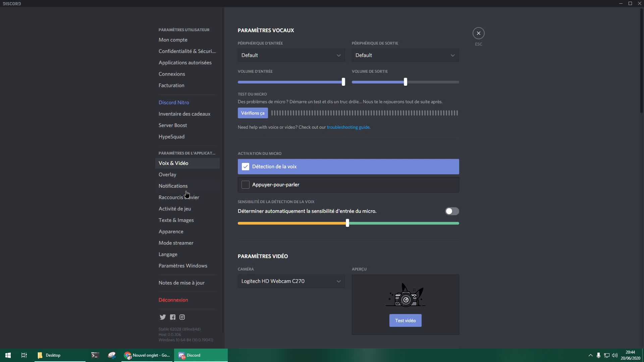Open the Caméra dropdown showing Logitech webcam
The height and width of the screenshot is (362, 644).
point(291,281)
